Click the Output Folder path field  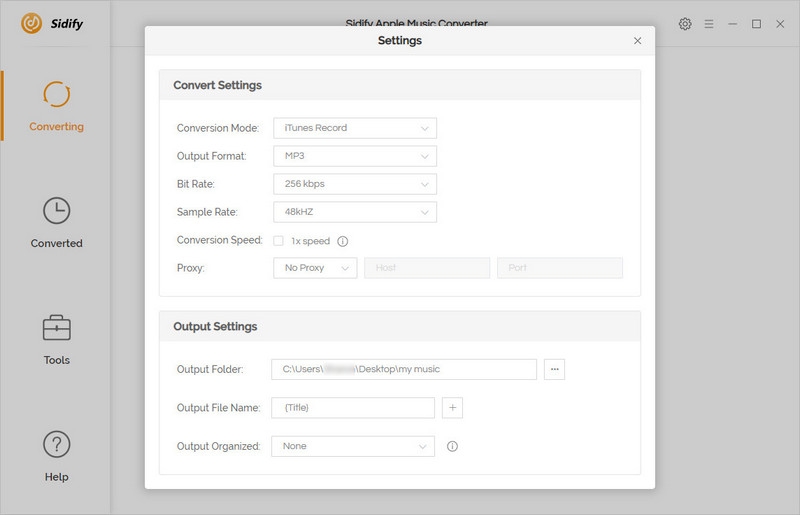(403, 369)
